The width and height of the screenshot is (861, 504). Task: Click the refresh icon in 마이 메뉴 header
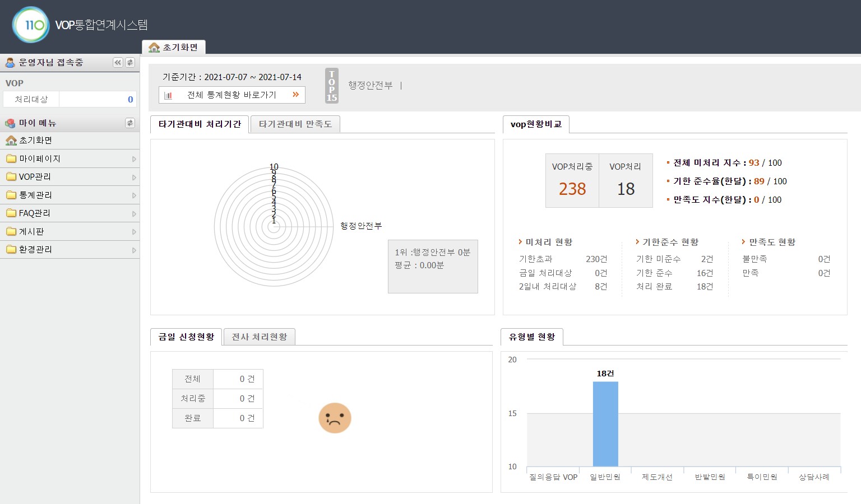coord(130,123)
